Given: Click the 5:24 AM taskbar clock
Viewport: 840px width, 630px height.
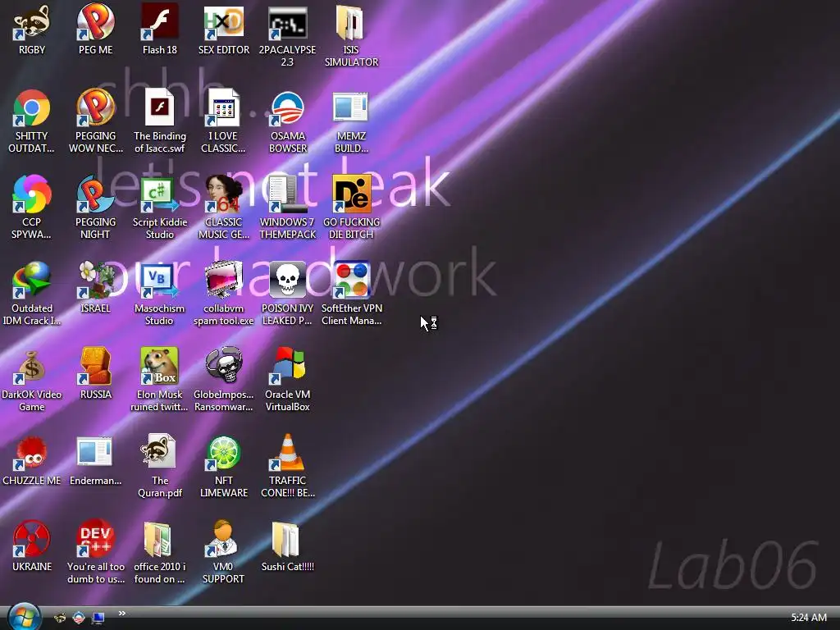Looking at the screenshot, I should (x=809, y=618).
